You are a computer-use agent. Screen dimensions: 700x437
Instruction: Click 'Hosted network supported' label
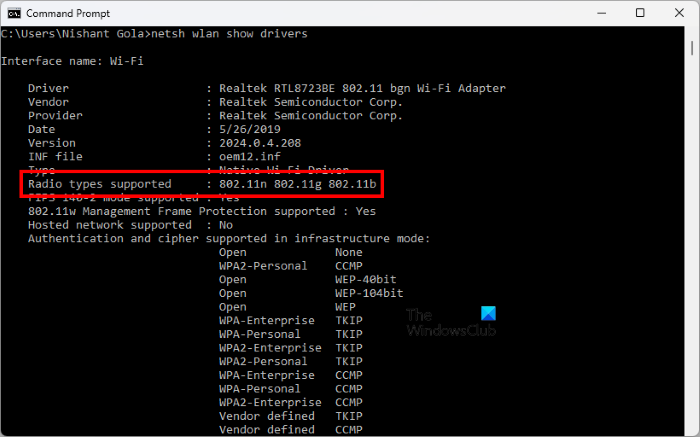(x=110, y=225)
